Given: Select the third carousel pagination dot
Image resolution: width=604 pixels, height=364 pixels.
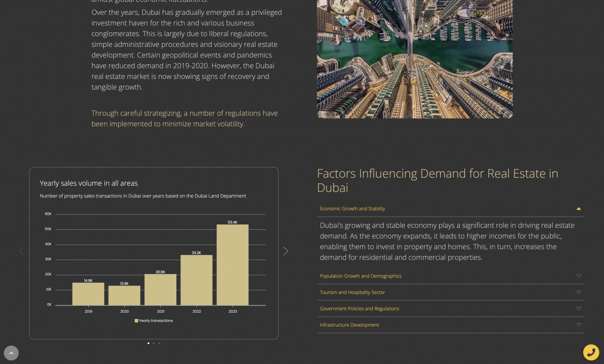Looking at the screenshot, I should click(159, 343).
